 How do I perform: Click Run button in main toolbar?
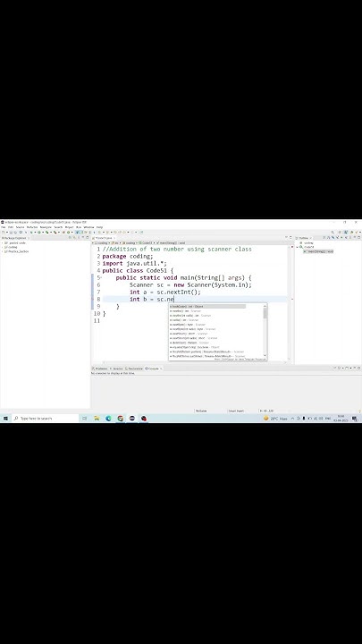39,232
